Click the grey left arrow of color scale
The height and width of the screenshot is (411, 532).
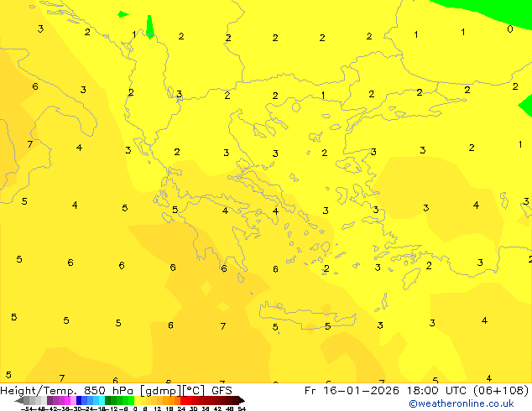(x=19, y=401)
